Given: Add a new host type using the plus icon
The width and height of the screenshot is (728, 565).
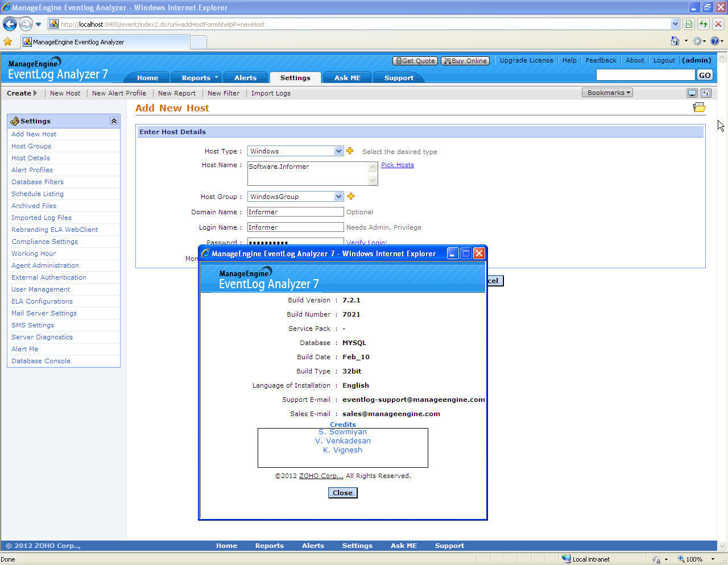Looking at the screenshot, I should pyautogui.click(x=350, y=151).
